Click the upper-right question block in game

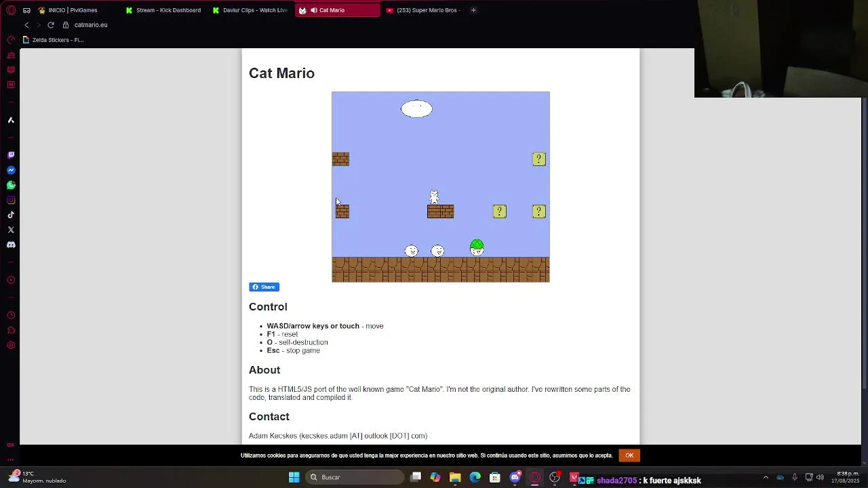[x=539, y=159]
